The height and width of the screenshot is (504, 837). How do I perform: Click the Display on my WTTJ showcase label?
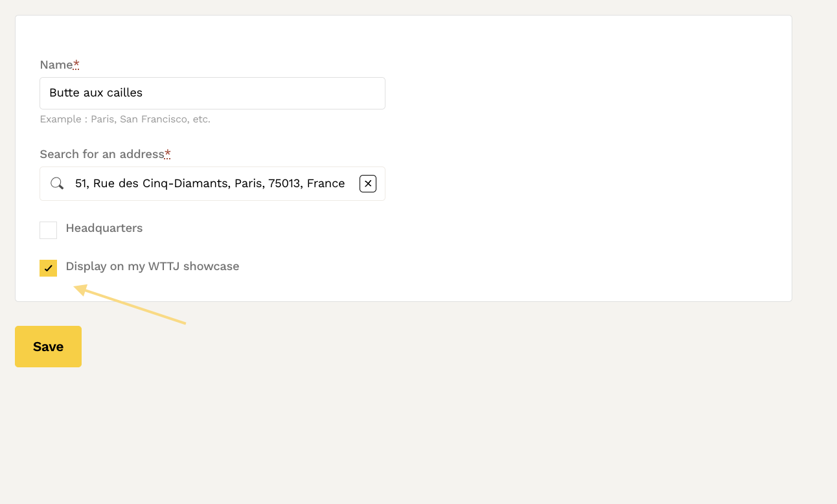point(152,266)
